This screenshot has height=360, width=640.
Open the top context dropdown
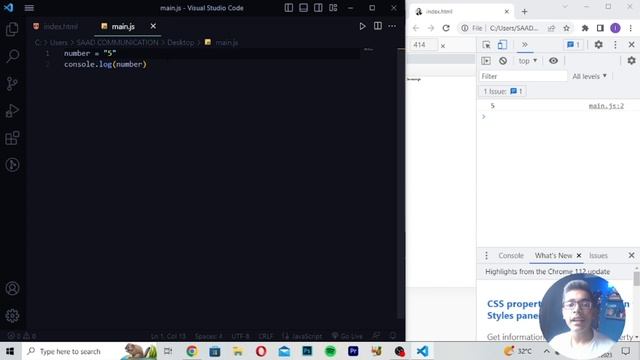(528, 61)
